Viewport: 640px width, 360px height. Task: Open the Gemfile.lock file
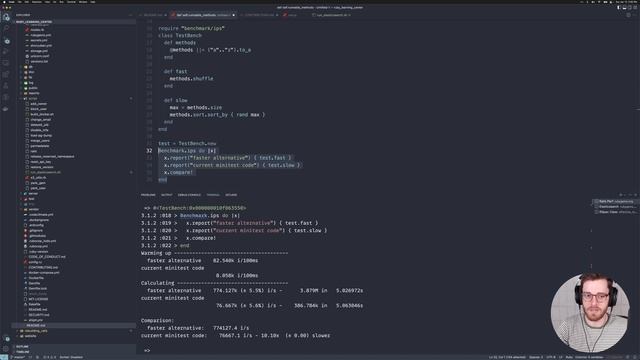[x=38, y=289]
